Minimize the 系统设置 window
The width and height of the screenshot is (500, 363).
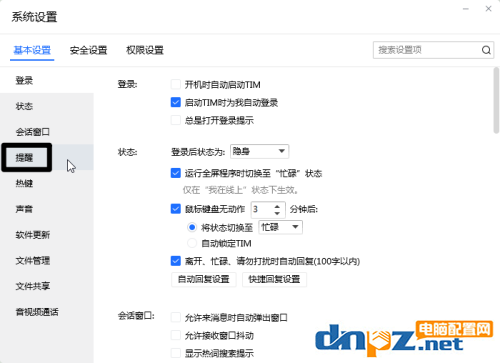coord(466,9)
